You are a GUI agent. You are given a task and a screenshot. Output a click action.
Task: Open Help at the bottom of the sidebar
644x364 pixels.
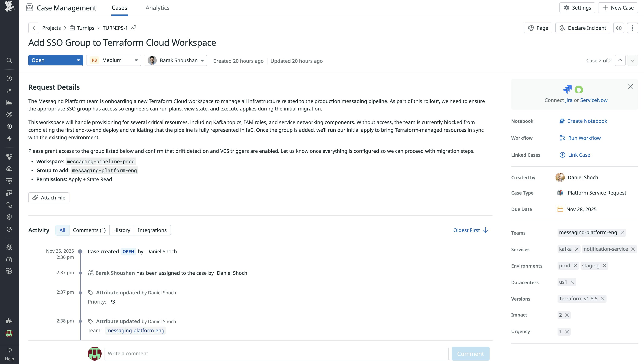9,354
